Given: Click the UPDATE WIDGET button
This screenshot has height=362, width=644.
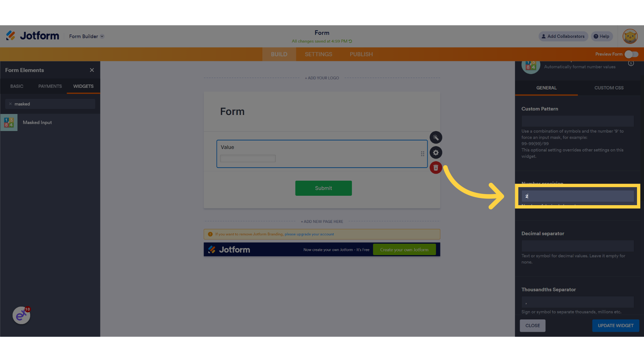Looking at the screenshot, I should pyautogui.click(x=616, y=325).
